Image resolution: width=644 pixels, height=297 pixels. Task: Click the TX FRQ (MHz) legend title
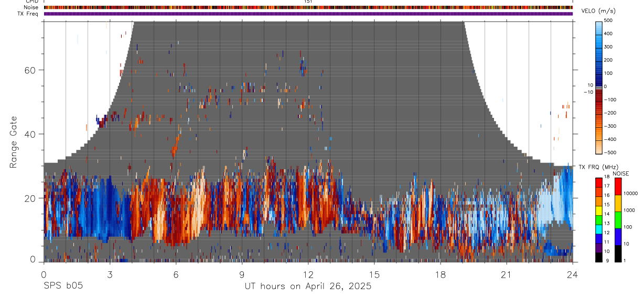tap(595, 167)
